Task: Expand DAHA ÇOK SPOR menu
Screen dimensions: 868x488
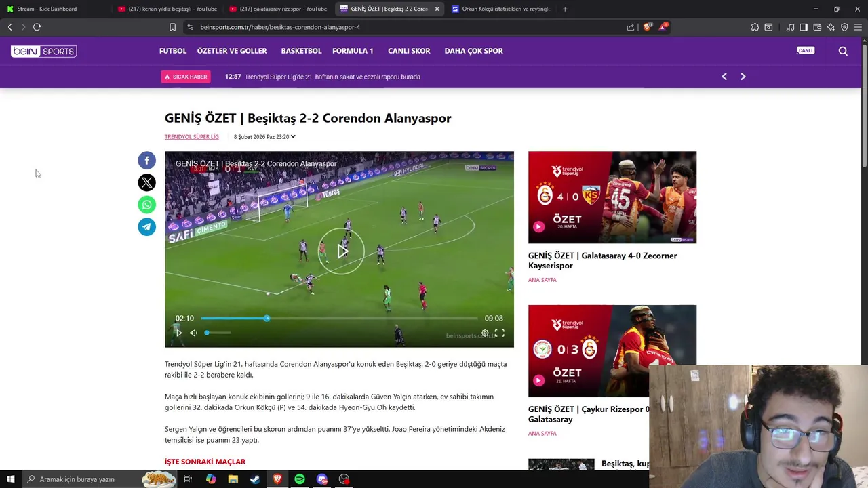Action: tap(473, 51)
